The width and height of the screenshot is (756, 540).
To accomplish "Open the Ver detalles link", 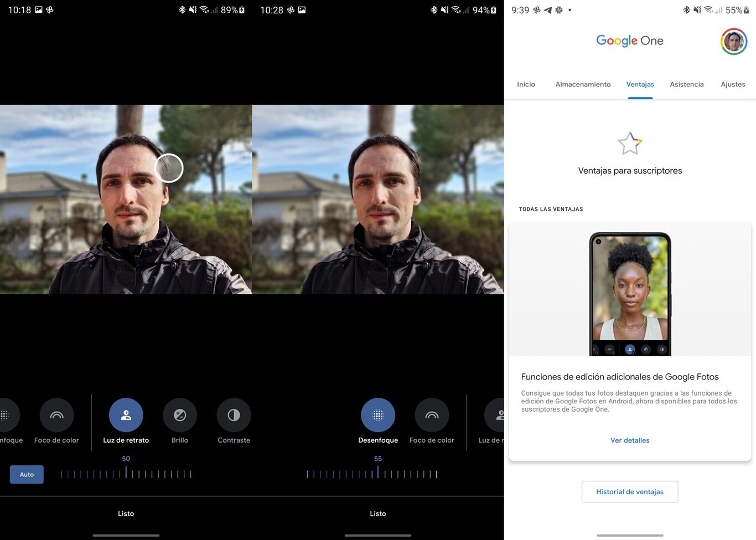I will (x=630, y=440).
